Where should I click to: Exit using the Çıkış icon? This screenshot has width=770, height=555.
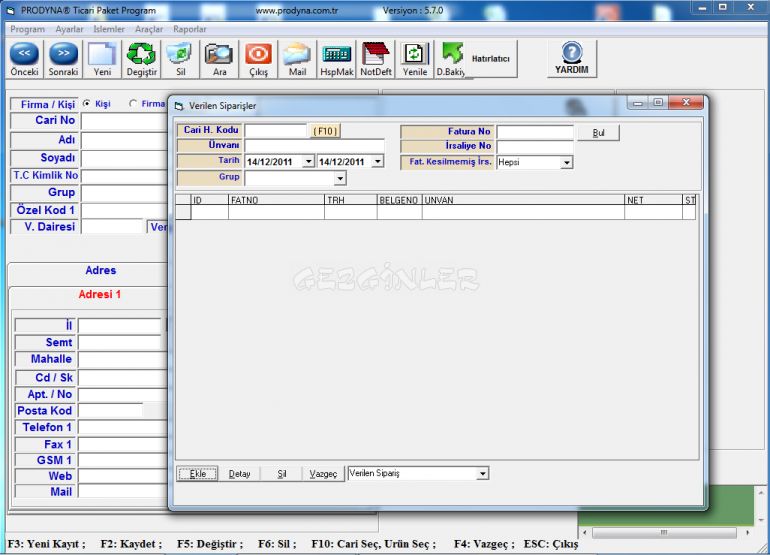point(258,59)
